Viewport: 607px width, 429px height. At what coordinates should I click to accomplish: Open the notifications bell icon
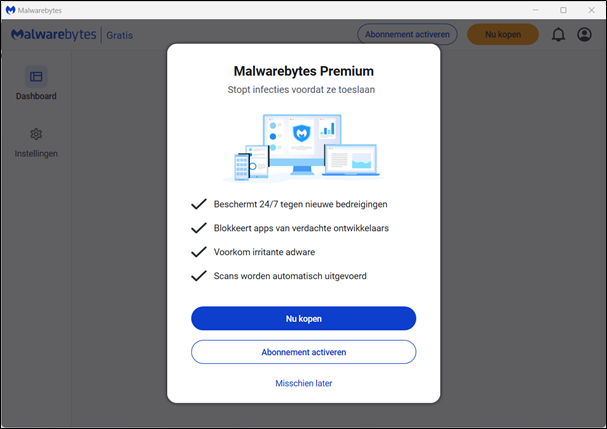558,34
